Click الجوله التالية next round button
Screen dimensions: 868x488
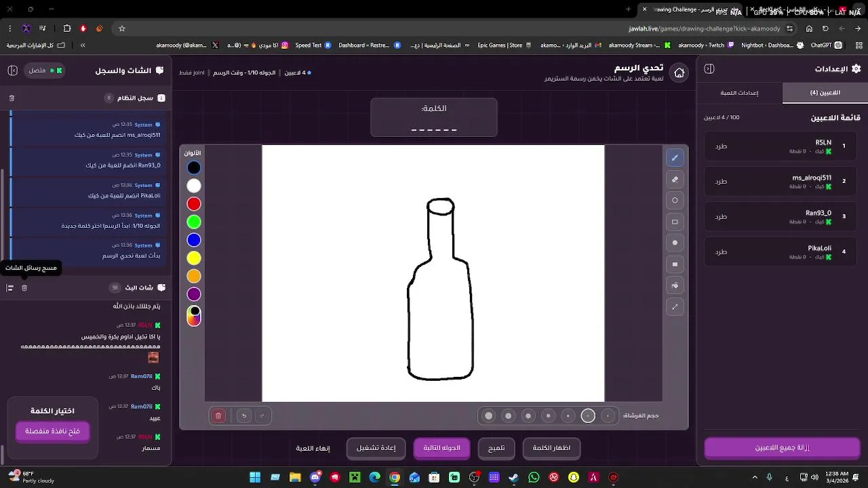[x=441, y=448]
